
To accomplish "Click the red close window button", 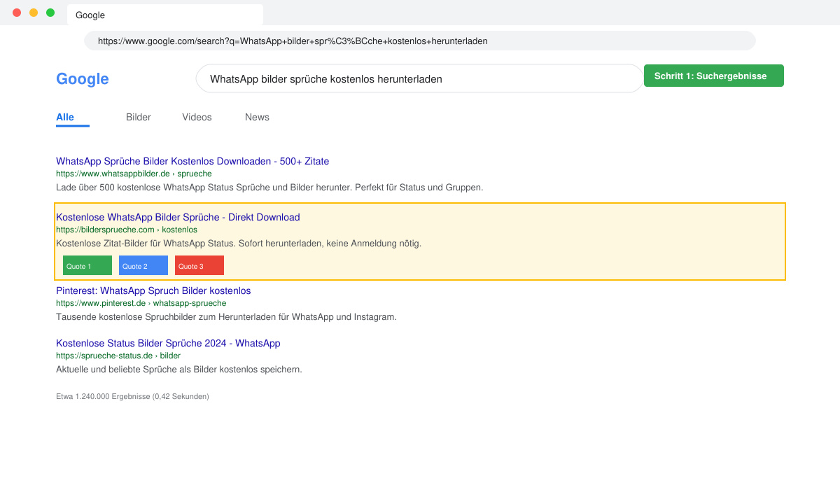I will [x=17, y=13].
